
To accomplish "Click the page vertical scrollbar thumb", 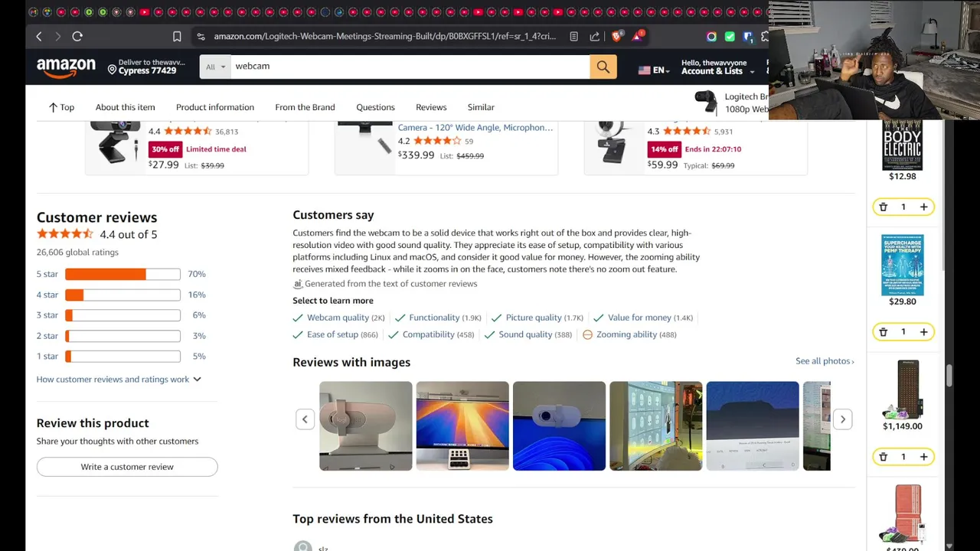I will coord(949,376).
